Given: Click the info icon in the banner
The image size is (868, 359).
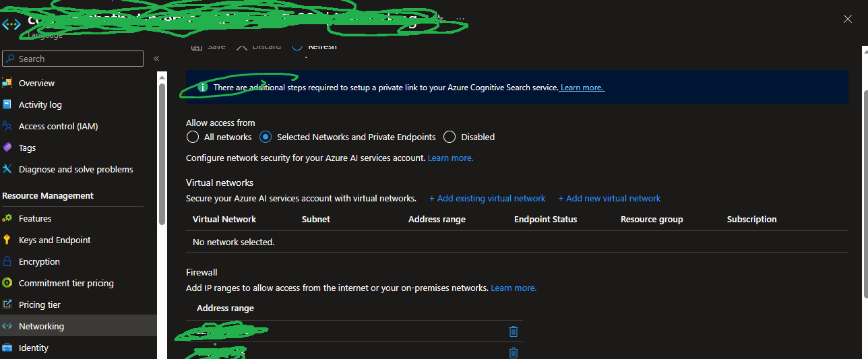Looking at the screenshot, I should pos(203,88).
